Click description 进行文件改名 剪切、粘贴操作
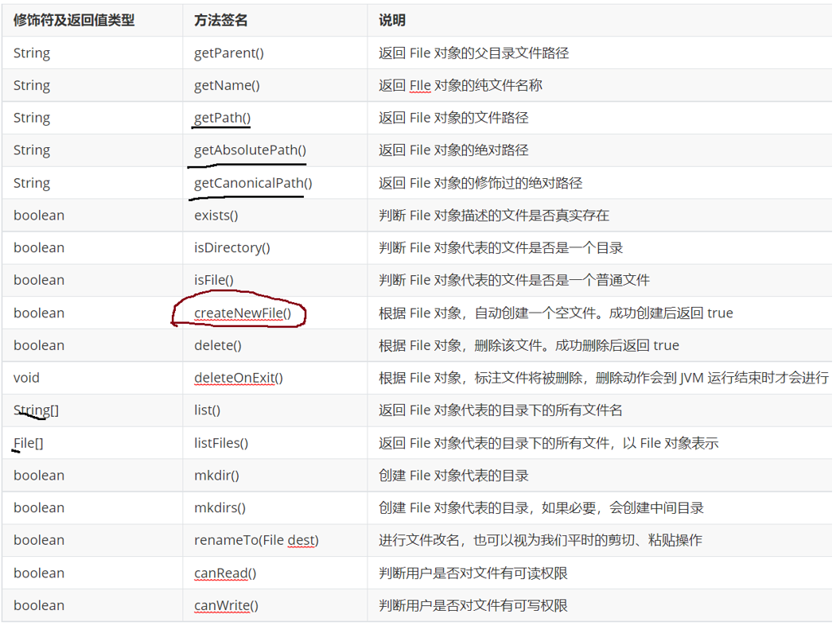 point(540,540)
